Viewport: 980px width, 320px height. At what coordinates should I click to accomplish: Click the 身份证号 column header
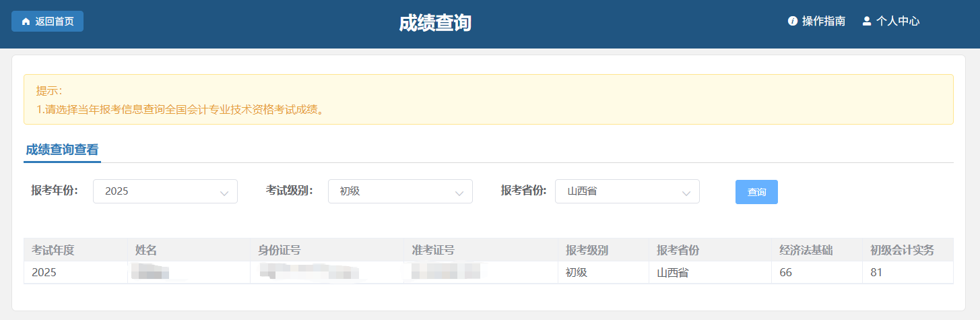tap(279, 250)
